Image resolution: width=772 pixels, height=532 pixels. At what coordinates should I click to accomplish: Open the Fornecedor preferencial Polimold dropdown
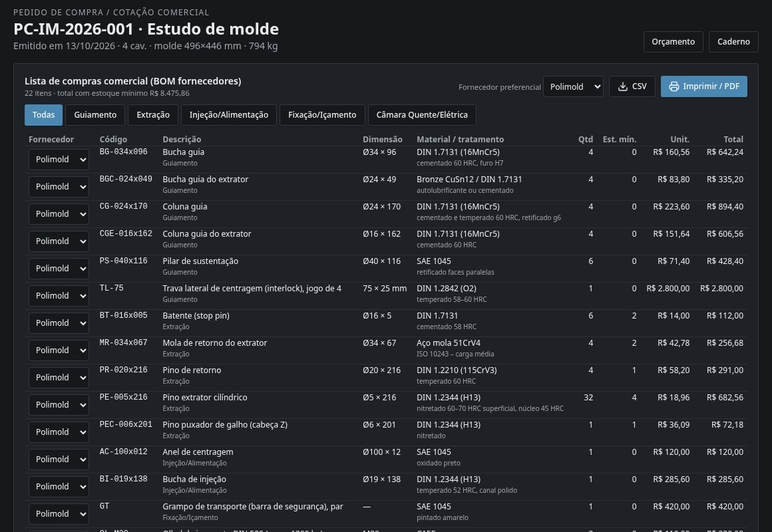573,86
